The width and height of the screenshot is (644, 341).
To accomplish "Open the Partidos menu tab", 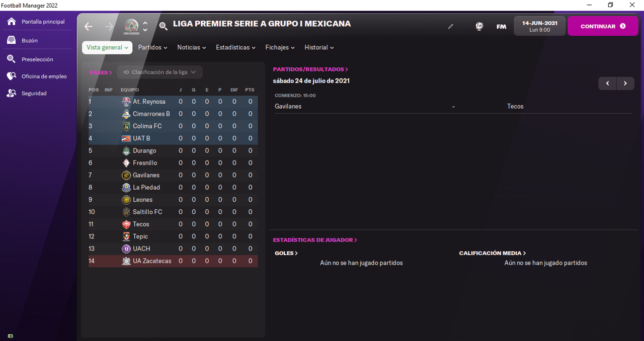I will pyautogui.click(x=153, y=47).
